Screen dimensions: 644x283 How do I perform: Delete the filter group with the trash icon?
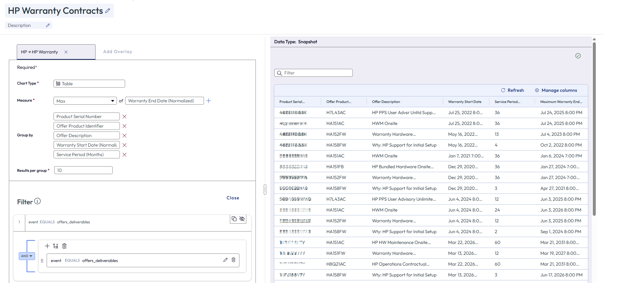click(x=64, y=246)
